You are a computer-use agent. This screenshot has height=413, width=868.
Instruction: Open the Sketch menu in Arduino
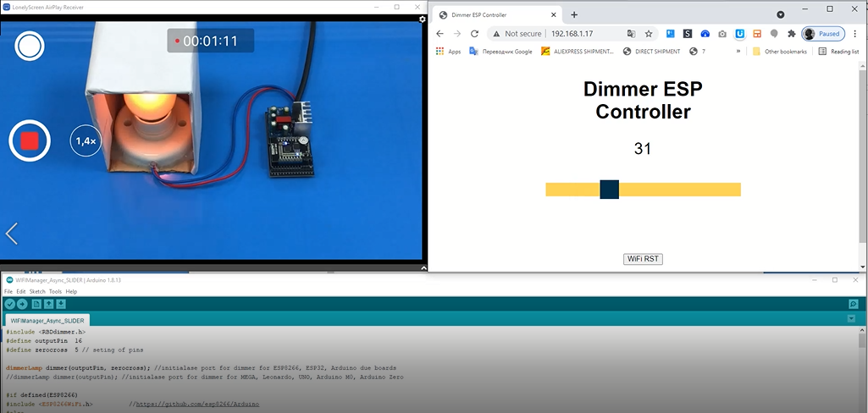37,291
